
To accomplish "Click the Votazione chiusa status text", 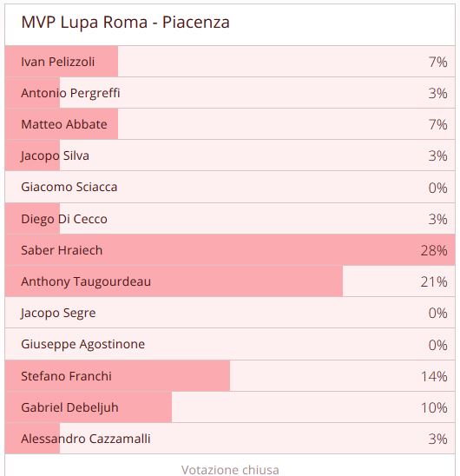I will (230, 470).
